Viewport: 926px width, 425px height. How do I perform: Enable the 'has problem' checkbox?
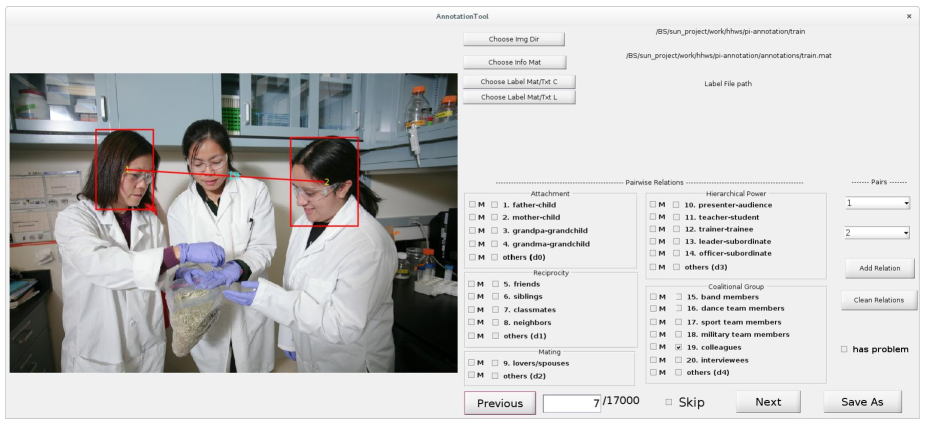[844, 349]
